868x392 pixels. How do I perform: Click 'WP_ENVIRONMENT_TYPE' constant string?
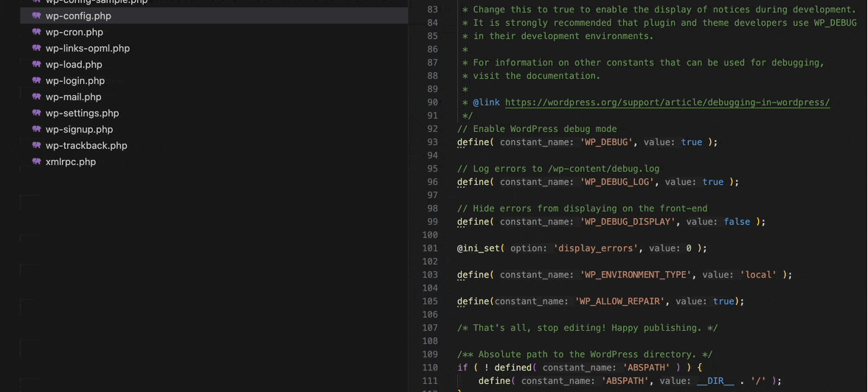636,275
